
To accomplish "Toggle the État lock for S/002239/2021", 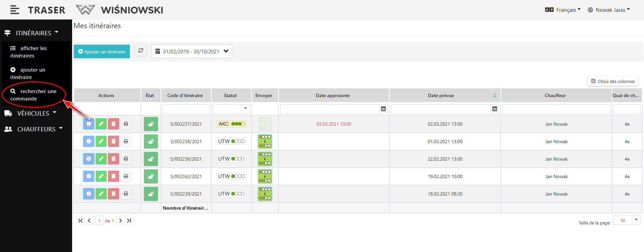I will [x=151, y=194].
